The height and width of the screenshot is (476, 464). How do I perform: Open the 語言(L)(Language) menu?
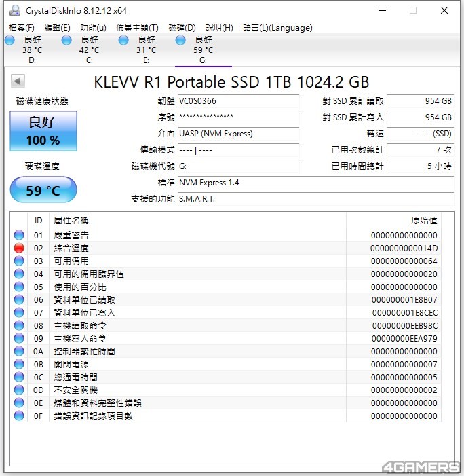coord(277,28)
